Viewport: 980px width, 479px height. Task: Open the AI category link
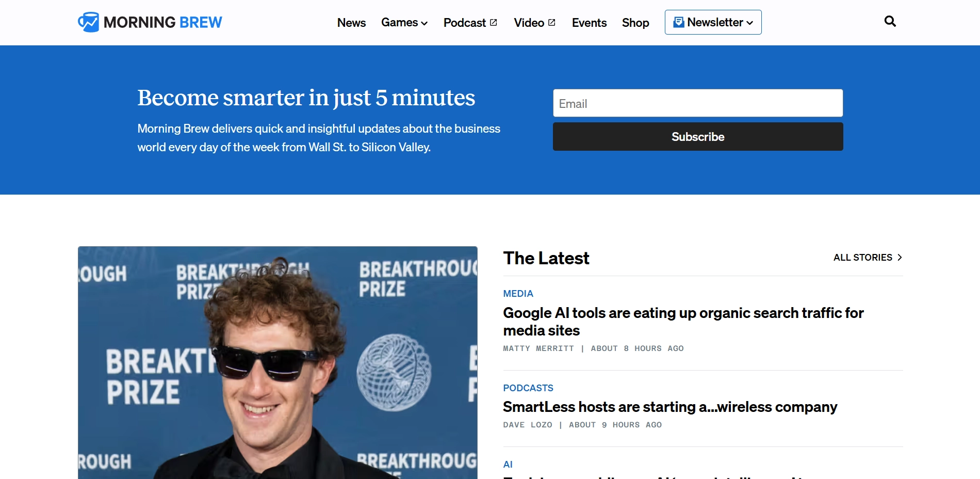point(508,464)
